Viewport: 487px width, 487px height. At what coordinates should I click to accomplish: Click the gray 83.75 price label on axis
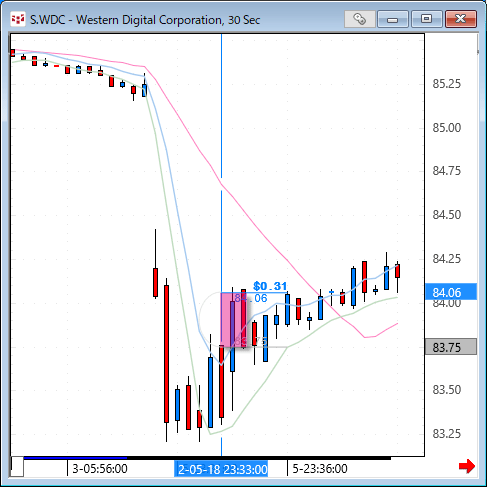pos(451,347)
